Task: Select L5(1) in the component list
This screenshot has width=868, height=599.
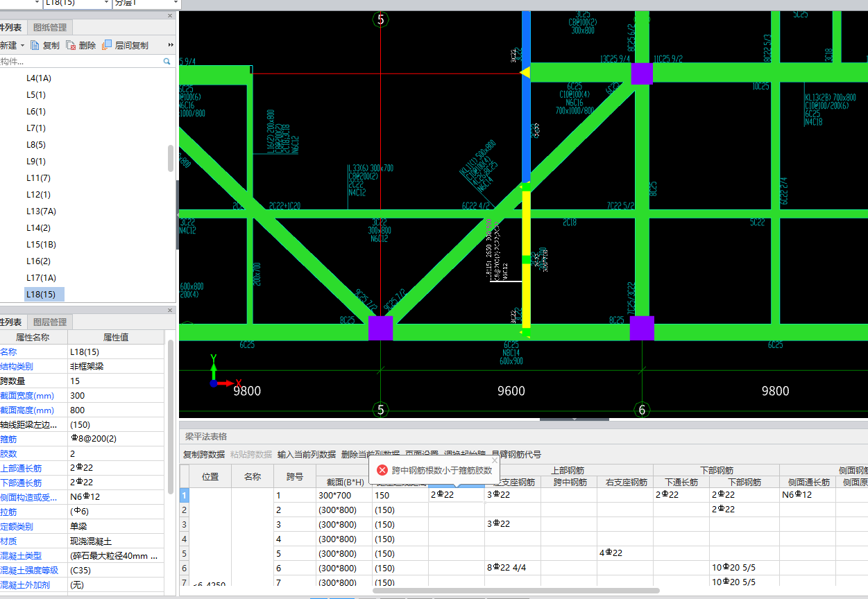Action: coord(36,95)
